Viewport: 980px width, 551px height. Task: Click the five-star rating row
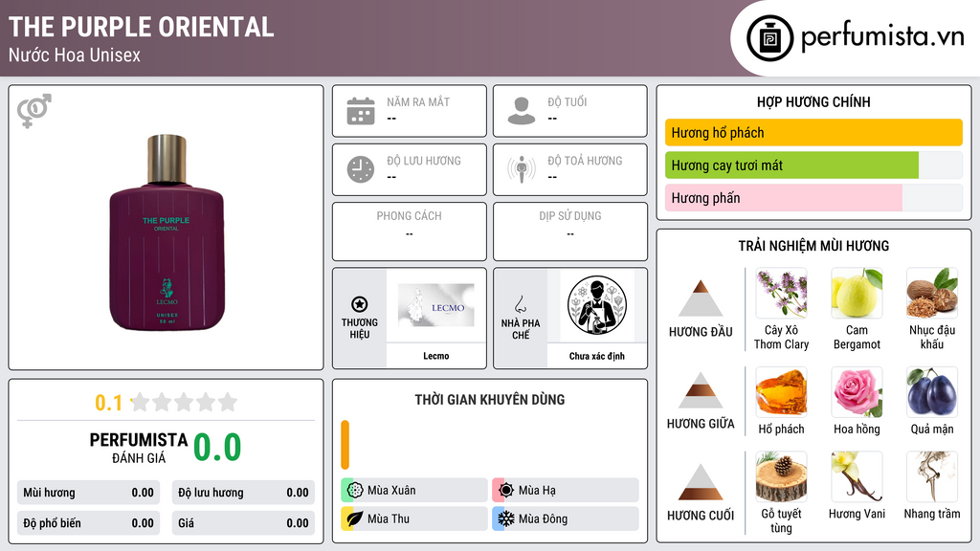(184, 402)
